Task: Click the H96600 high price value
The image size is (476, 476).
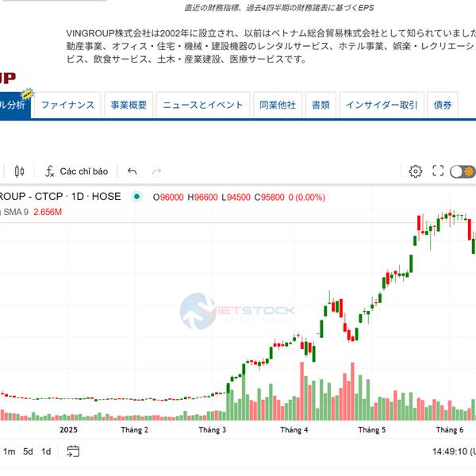Action: point(202,198)
